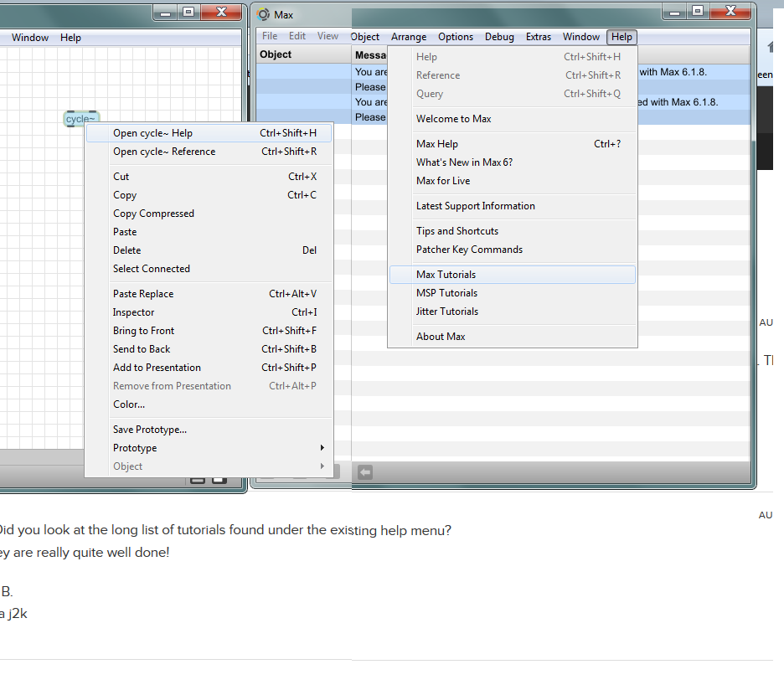Open MSP Tutorials from Help menu
This screenshot has width=784, height=685.
click(446, 293)
